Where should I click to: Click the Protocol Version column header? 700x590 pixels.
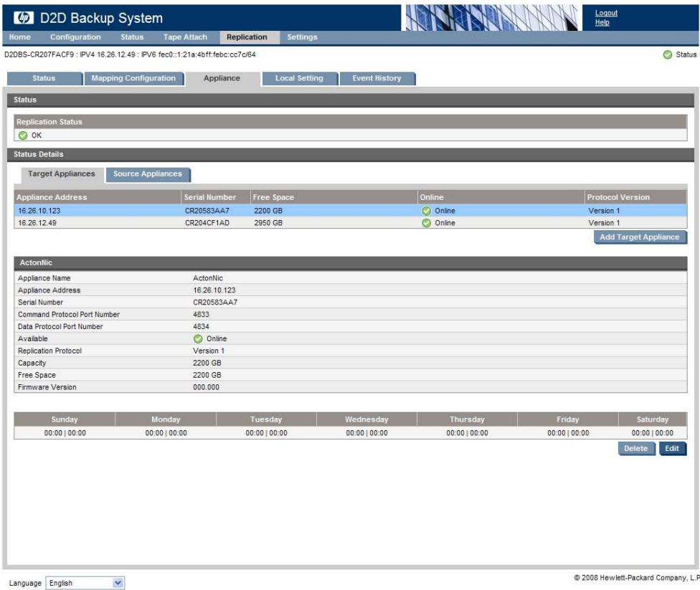pyautogui.click(x=635, y=197)
